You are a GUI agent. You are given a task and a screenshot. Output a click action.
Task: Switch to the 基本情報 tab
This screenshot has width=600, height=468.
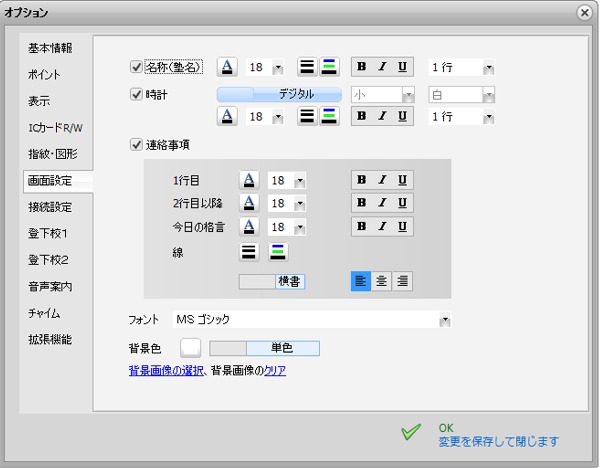point(50,48)
